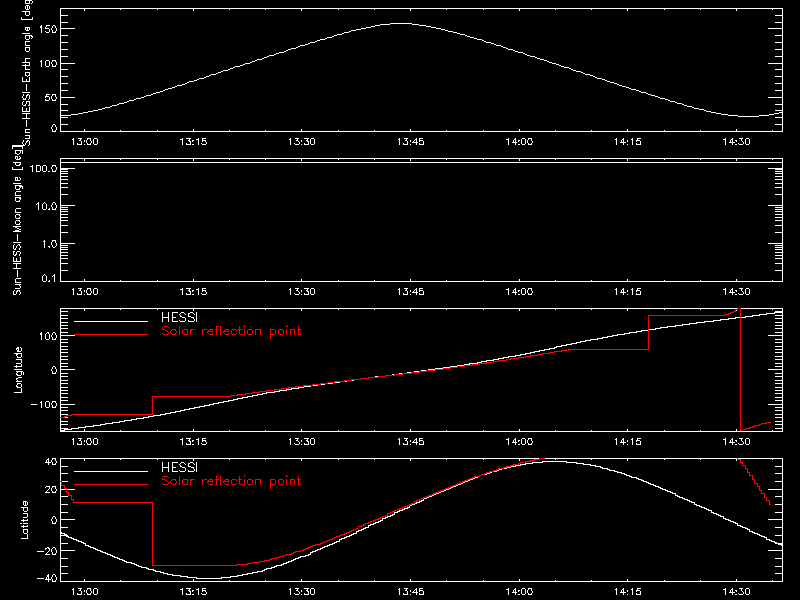Click the 13:30 time label under the Moon angle plot
Viewport: 800px width, 600px height.
[x=302, y=292]
